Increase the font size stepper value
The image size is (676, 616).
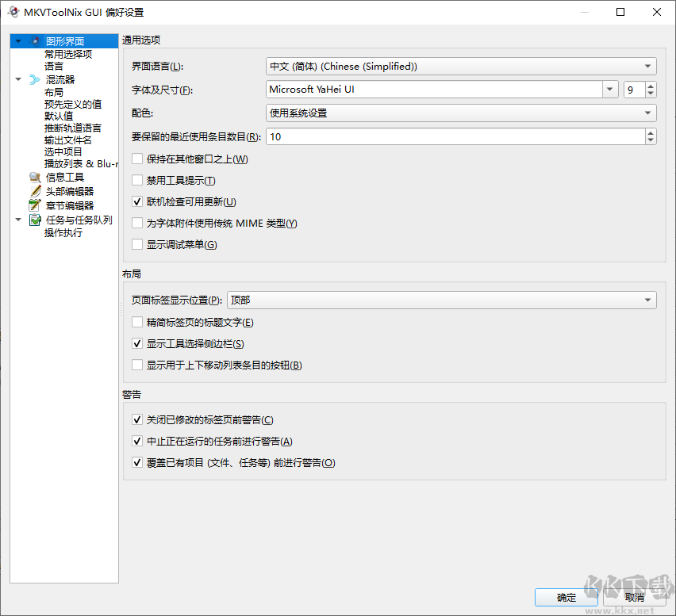[651, 86]
